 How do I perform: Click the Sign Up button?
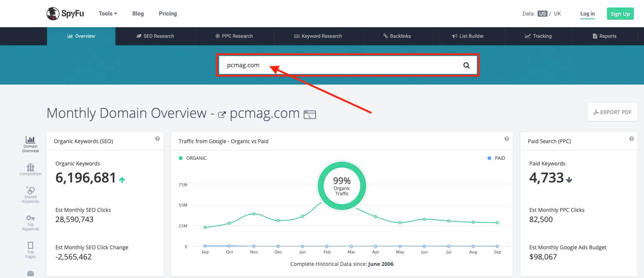pyautogui.click(x=620, y=14)
